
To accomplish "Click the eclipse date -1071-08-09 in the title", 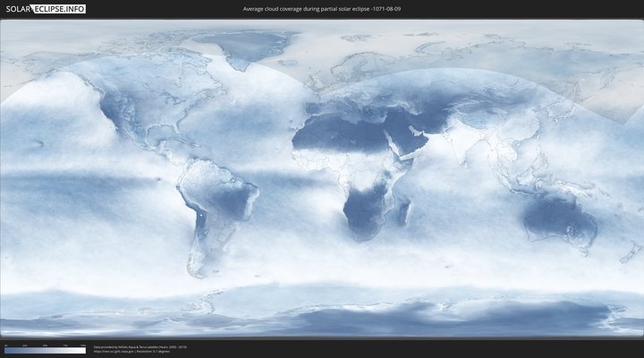I will (385, 9).
